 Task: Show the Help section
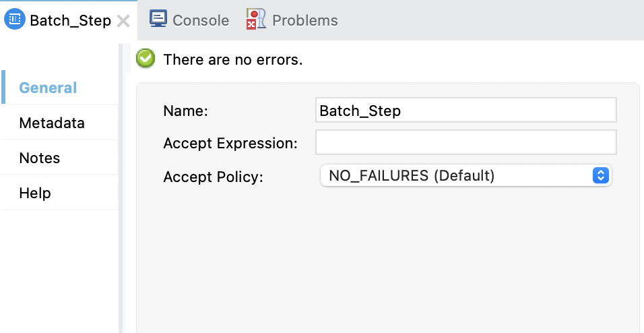pyautogui.click(x=35, y=193)
